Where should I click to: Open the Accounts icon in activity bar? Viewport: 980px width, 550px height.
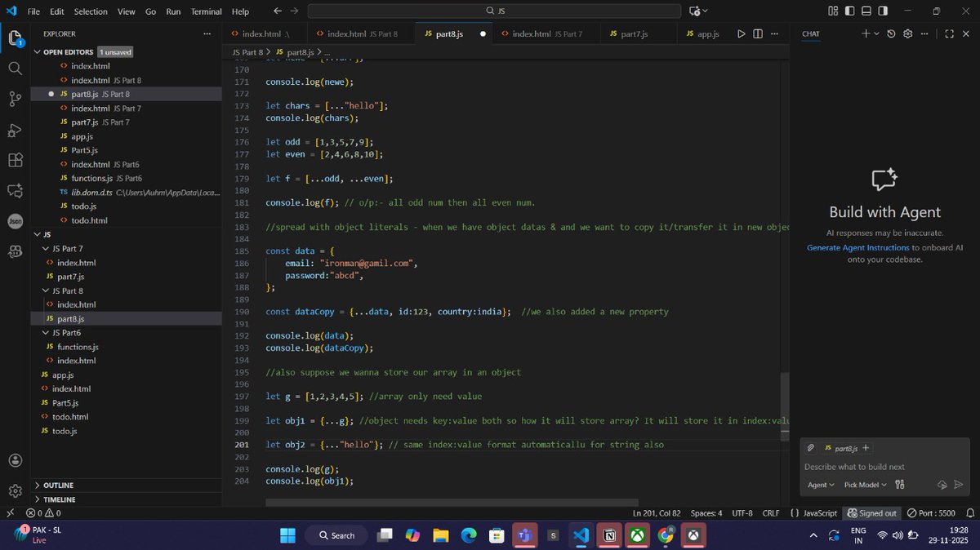(15, 460)
